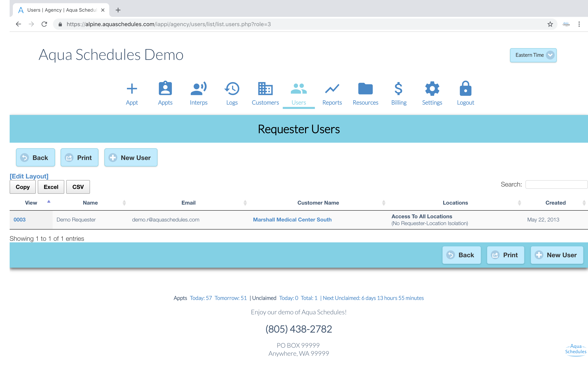This screenshot has height=373, width=588.
Task: Open the Reports chart-line icon
Action: (332, 88)
